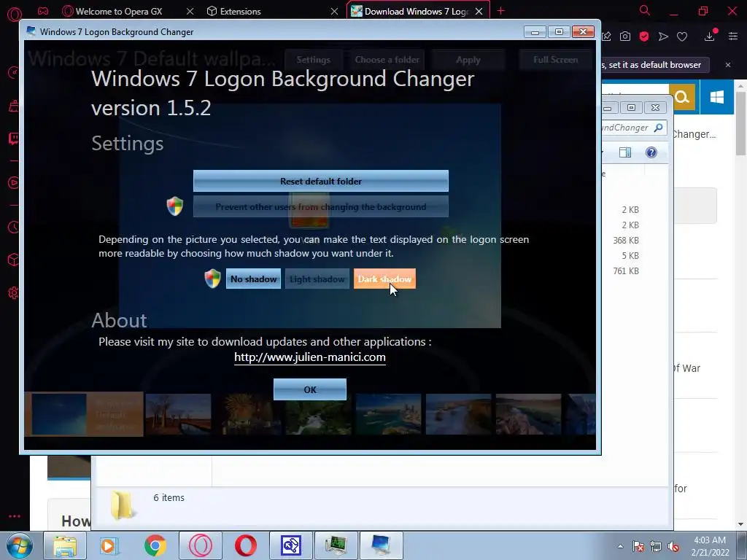This screenshot has width=747, height=560.
Task: Click the Windows logo icon on webpage
Action: (716, 97)
